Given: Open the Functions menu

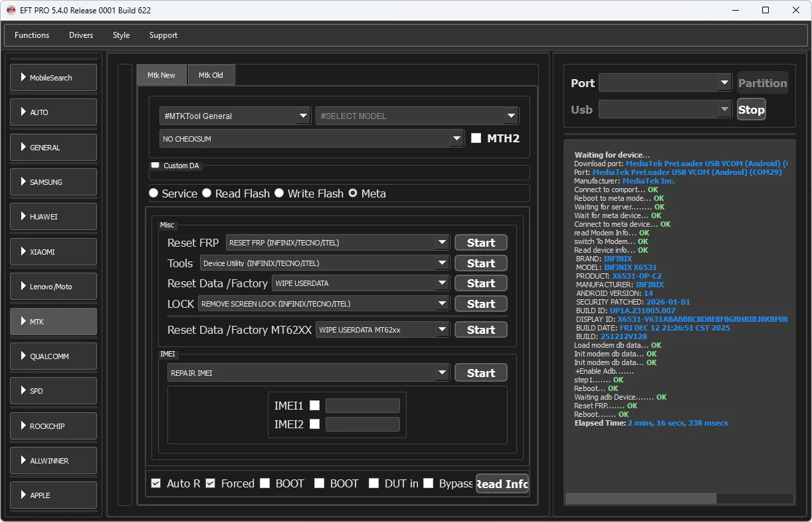Looking at the screenshot, I should (32, 35).
